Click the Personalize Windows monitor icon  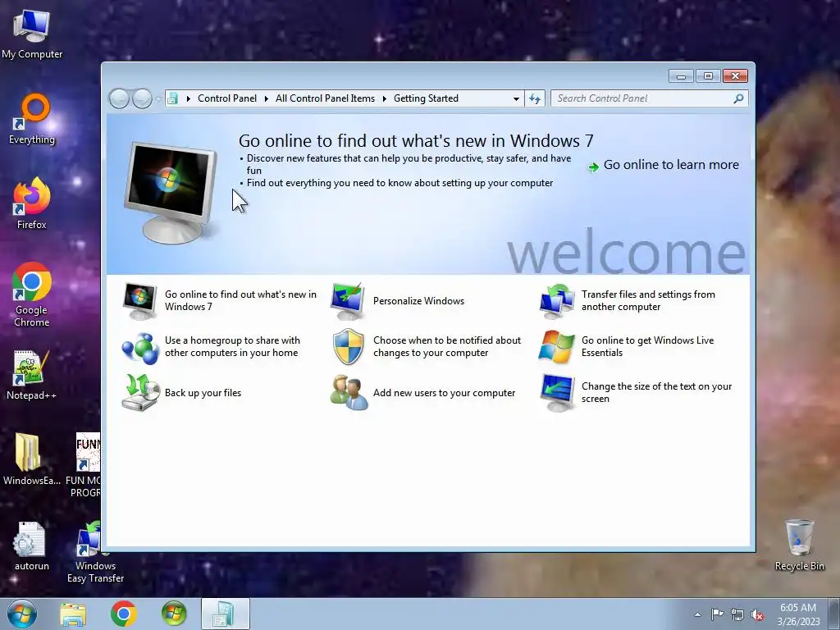348,301
